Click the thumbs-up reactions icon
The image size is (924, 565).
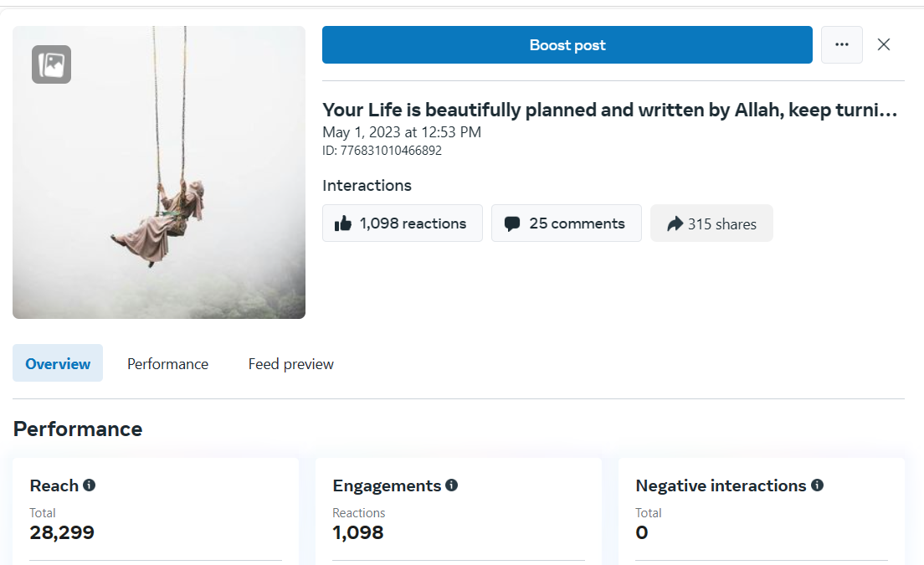[x=343, y=223]
